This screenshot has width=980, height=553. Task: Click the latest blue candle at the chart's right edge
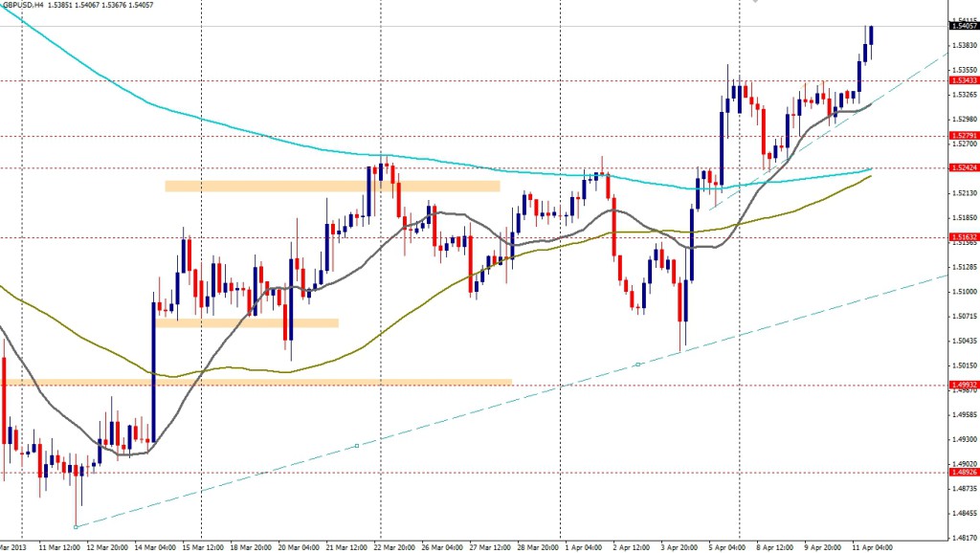[871, 34]
